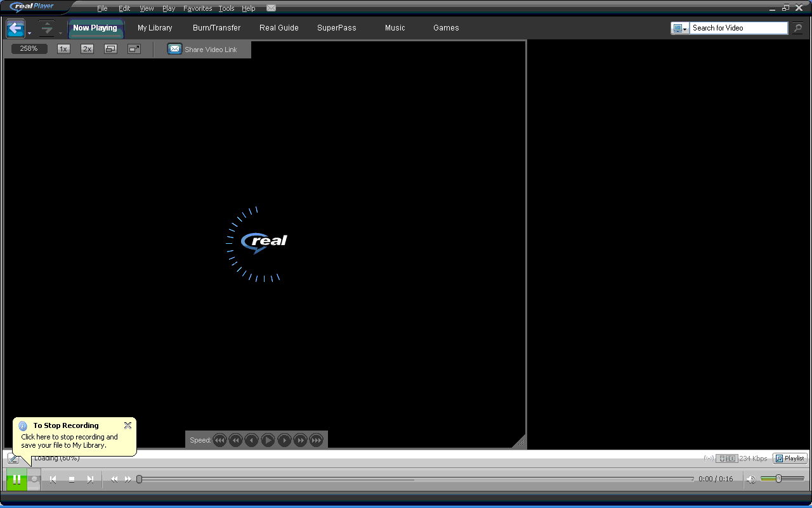Open the search type dropdown
The height and width of the screenshot is (508, 812).
click(x=680, y=28)
